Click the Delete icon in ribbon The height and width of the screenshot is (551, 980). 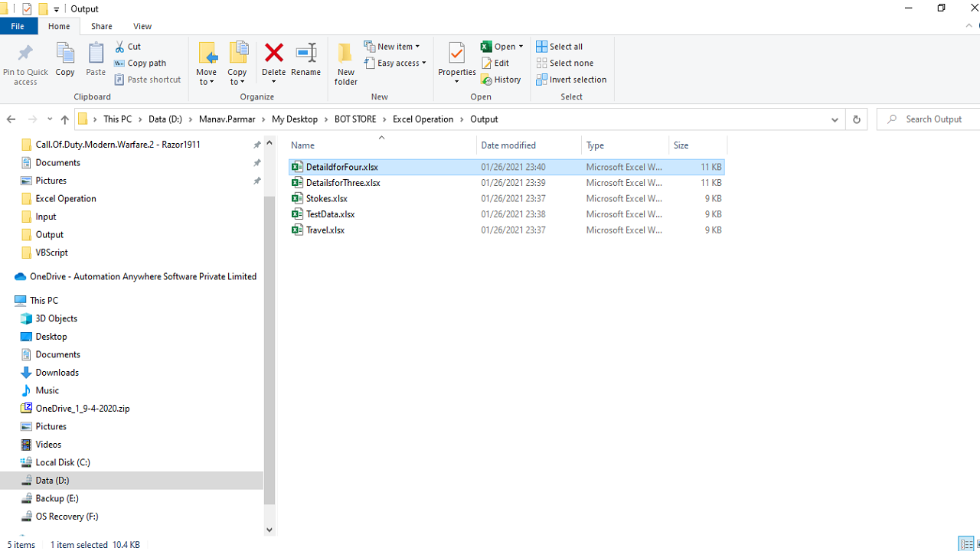pos(273,54)
